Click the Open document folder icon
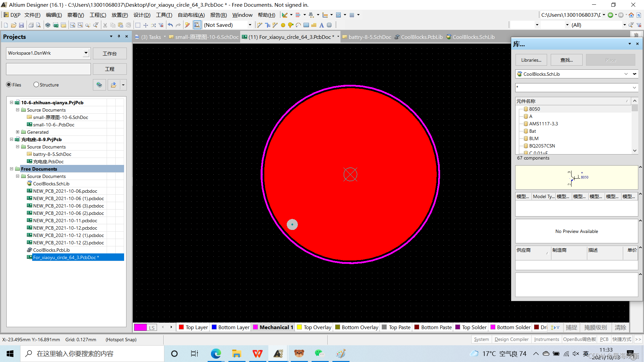The image size is (644, 362). [x=14, y=25]
